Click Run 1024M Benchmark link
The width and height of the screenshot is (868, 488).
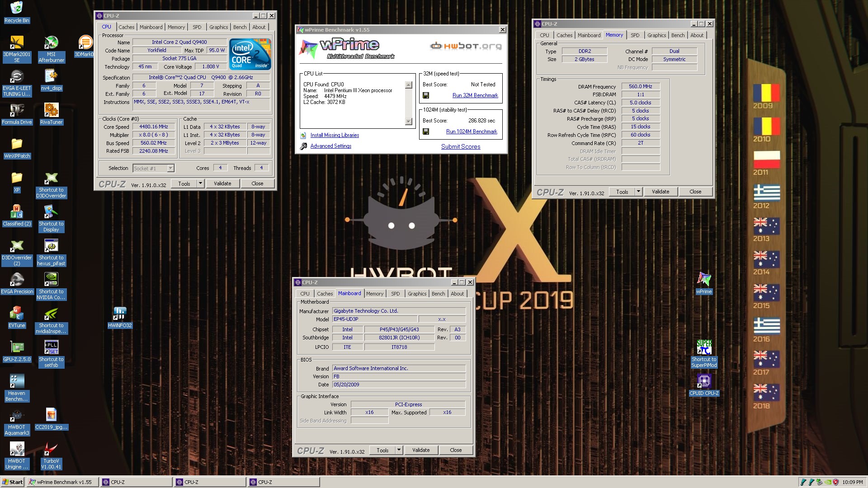[x=472, y=131]
